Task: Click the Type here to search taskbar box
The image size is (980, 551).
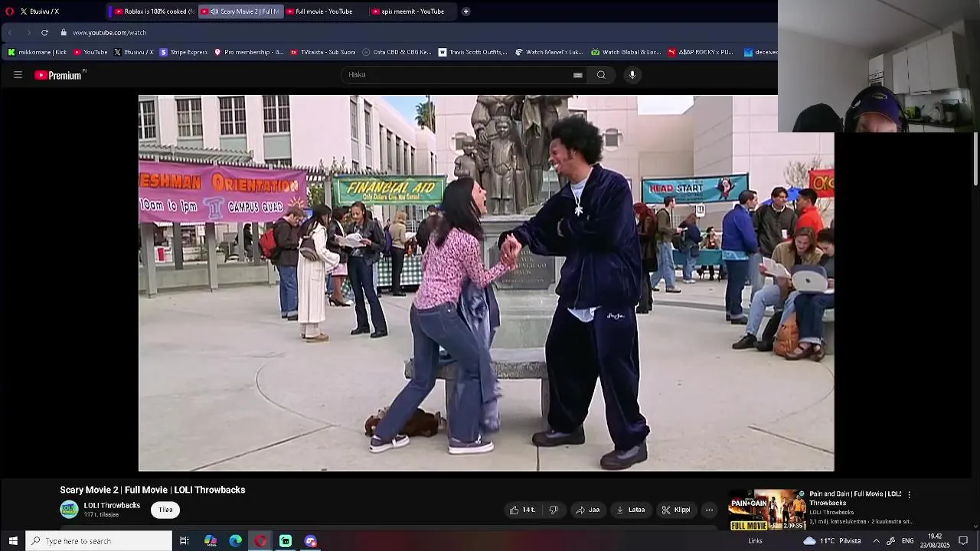Action: [x=99, y=541]
